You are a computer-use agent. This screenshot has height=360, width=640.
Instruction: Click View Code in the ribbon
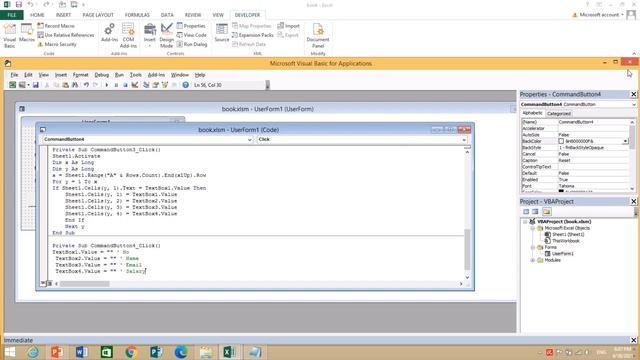coord(191,35)
